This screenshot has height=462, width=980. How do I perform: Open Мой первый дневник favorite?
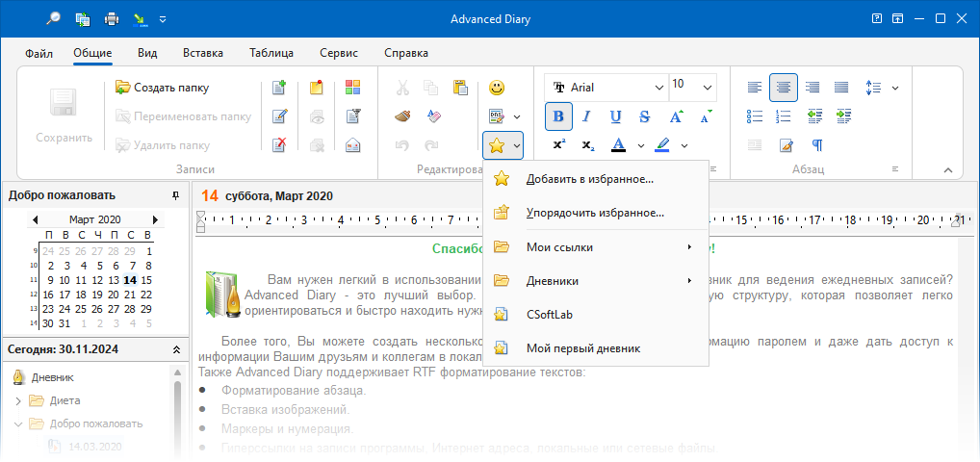pos(596,348)
